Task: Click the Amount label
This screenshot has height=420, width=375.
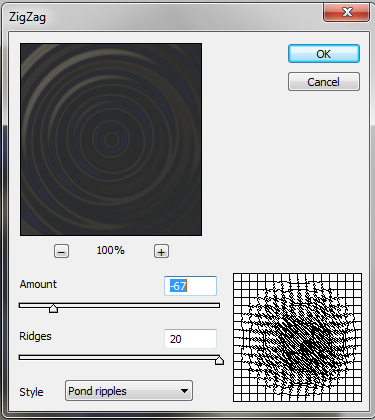Action: tap(38, 284)
